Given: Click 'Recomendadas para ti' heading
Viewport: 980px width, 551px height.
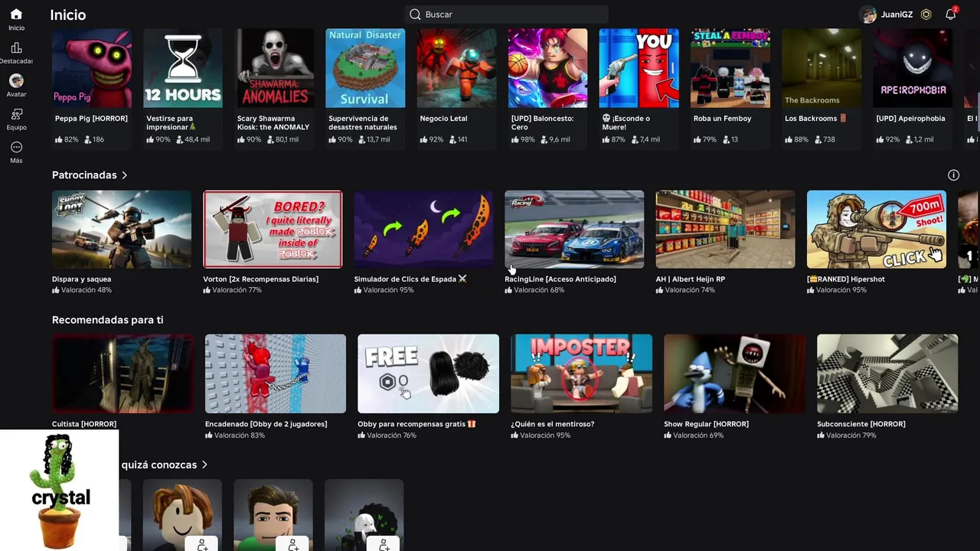Looking at the screenshot, I should click(107, 320).
